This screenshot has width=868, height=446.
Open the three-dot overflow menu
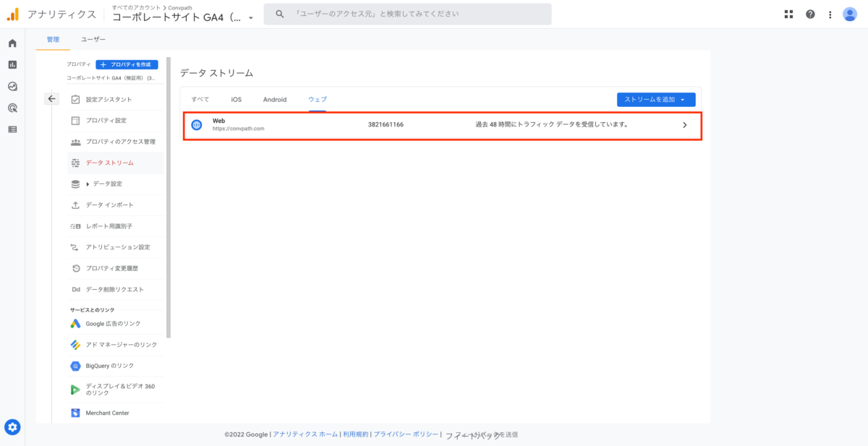tap(830, 14)
